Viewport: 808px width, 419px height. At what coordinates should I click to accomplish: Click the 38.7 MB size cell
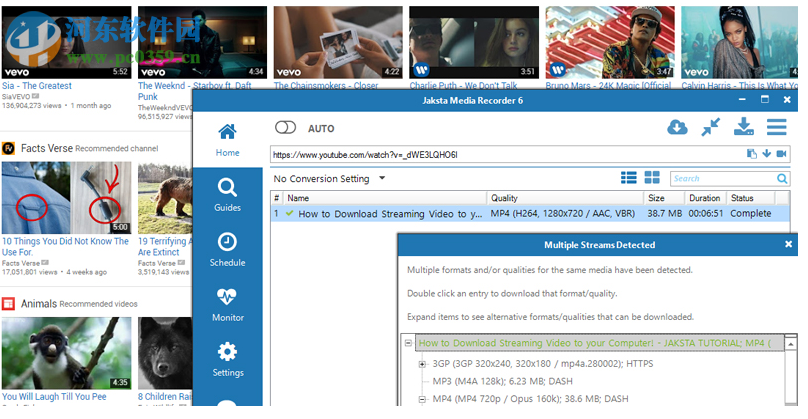664,213
